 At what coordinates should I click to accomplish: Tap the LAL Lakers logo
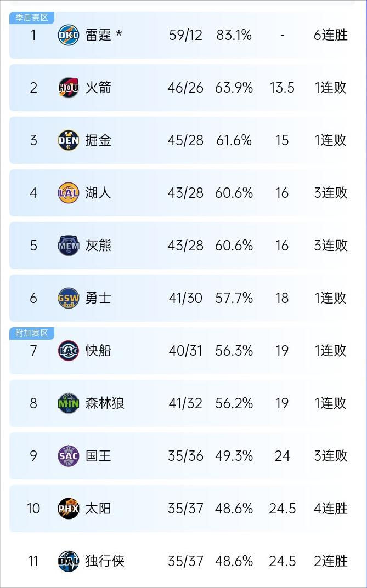pyautogui.click(x=69, y=193)
